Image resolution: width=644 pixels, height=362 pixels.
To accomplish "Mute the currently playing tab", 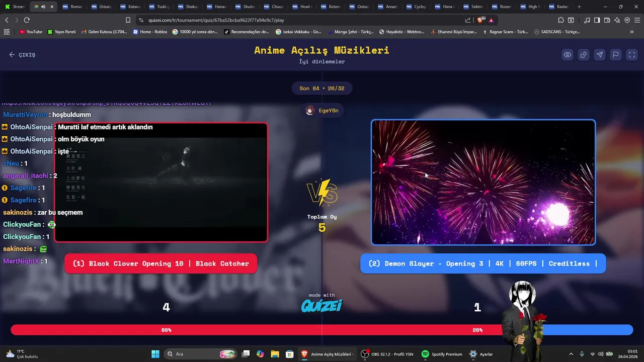I will coord(43,7).
